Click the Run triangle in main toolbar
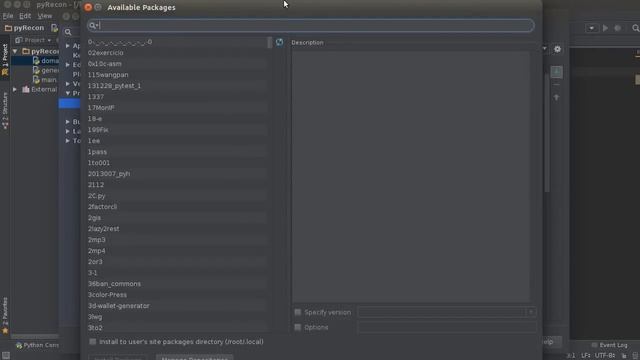The width and height of the screenshot is (640, 360). 605,28
